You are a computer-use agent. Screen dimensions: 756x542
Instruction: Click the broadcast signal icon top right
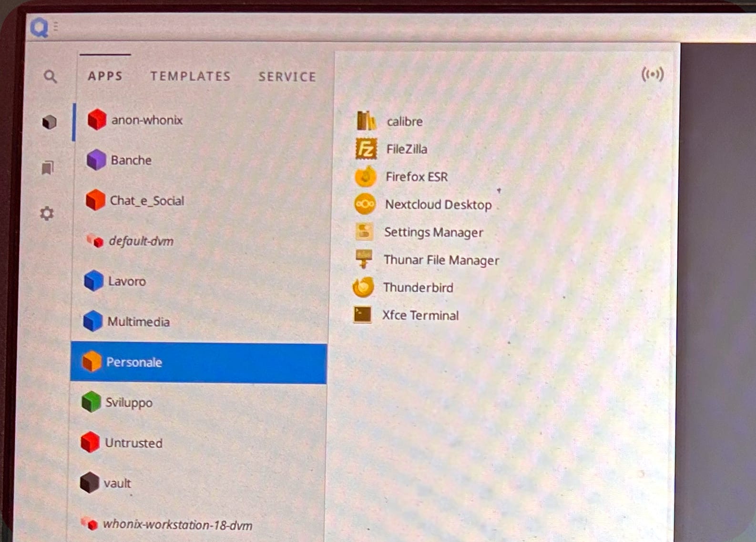pyautogui.click(x=652, y=74)
